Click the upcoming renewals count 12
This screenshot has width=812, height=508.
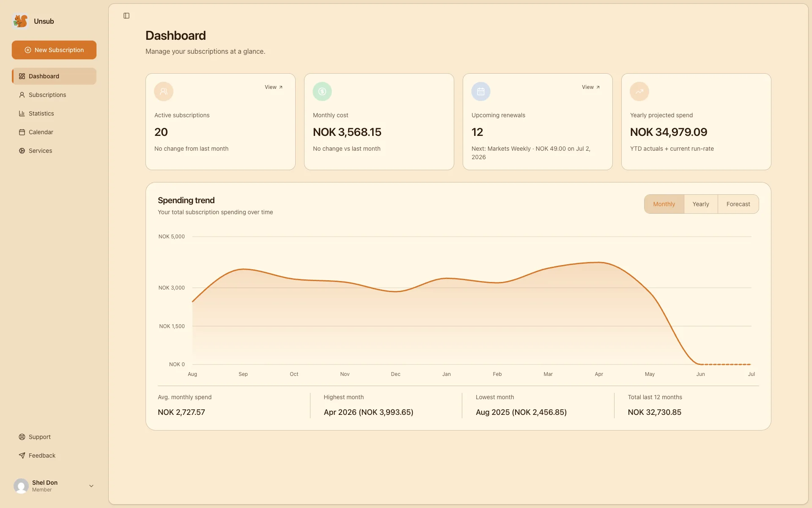[477, 132]
